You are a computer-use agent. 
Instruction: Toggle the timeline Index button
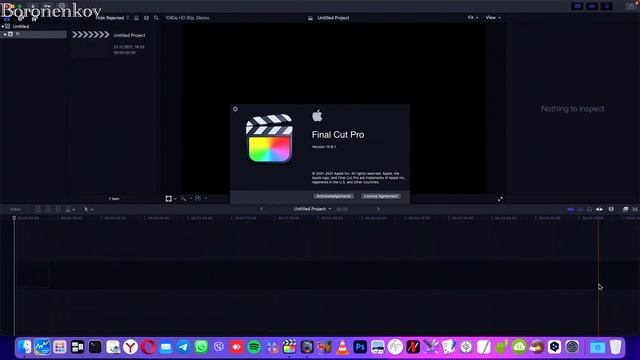[x=15, y=209]
